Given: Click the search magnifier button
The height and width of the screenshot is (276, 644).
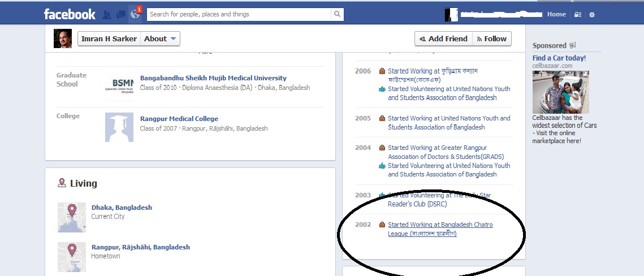Looking at the screenshot, I should tap(337, 14).
